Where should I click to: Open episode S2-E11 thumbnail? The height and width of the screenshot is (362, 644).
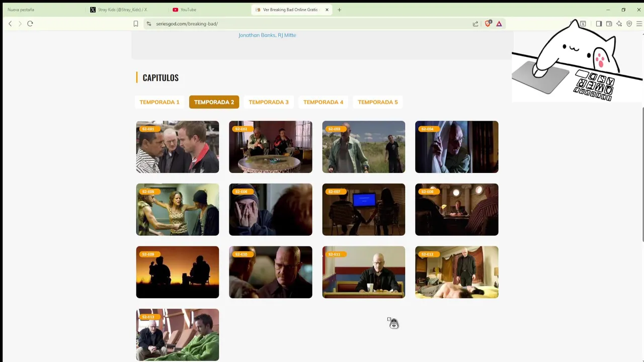point(364,272)
